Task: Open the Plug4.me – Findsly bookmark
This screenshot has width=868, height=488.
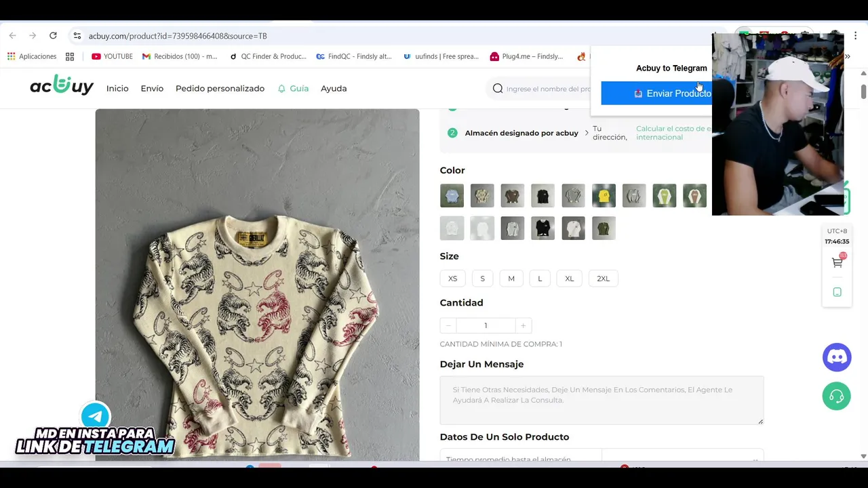Action: tap(527, 56)
